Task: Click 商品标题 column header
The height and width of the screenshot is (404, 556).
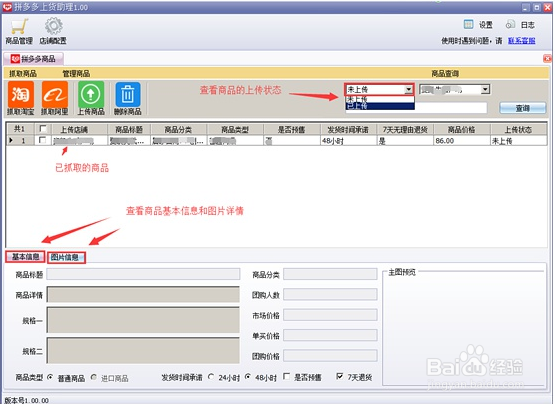Action: point(129,129)
